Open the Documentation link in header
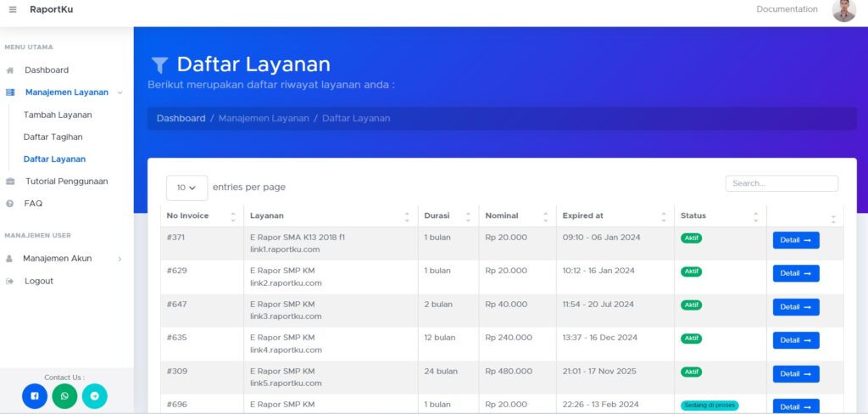The height and width of the screenshot is (414, 868). 787,9
